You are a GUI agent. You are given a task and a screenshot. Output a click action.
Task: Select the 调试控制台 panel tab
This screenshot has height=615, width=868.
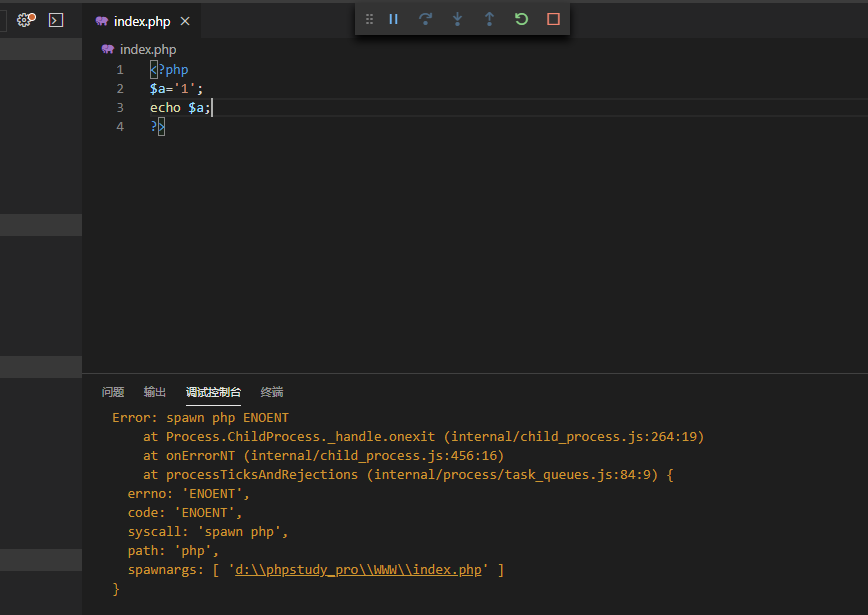pos(213,392)
